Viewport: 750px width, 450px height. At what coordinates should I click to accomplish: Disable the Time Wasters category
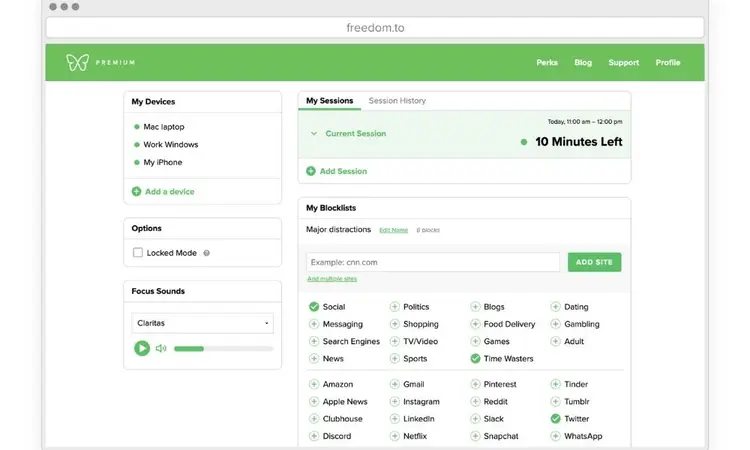coord(475,359)
